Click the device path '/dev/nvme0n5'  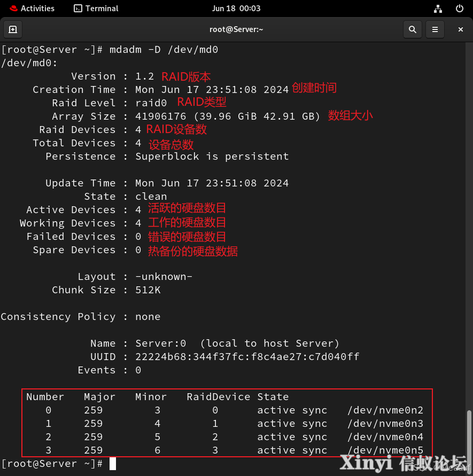(385, 450)
